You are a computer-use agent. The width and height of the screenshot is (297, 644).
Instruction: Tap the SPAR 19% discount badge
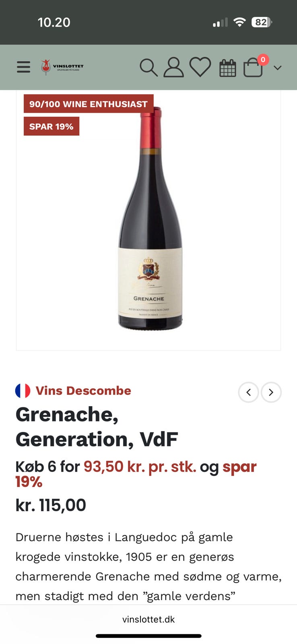(52, 126)
